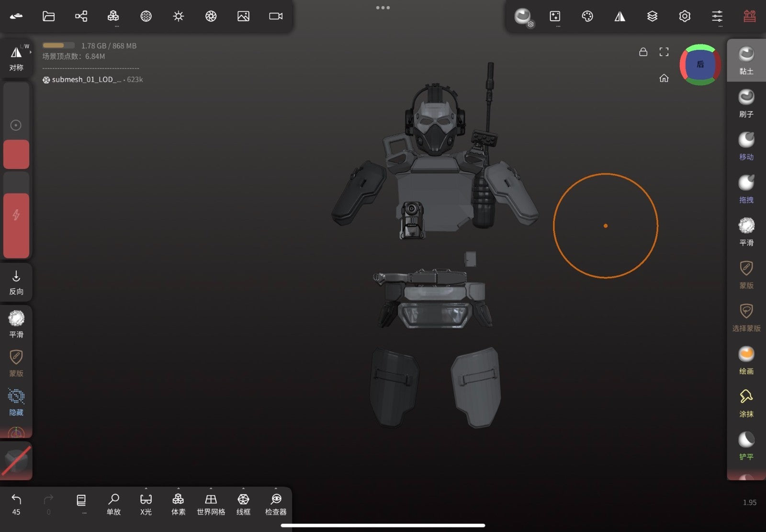Expand 体素 voxel remesh options
Screen dimensions: 766x532
pos(178,504)
